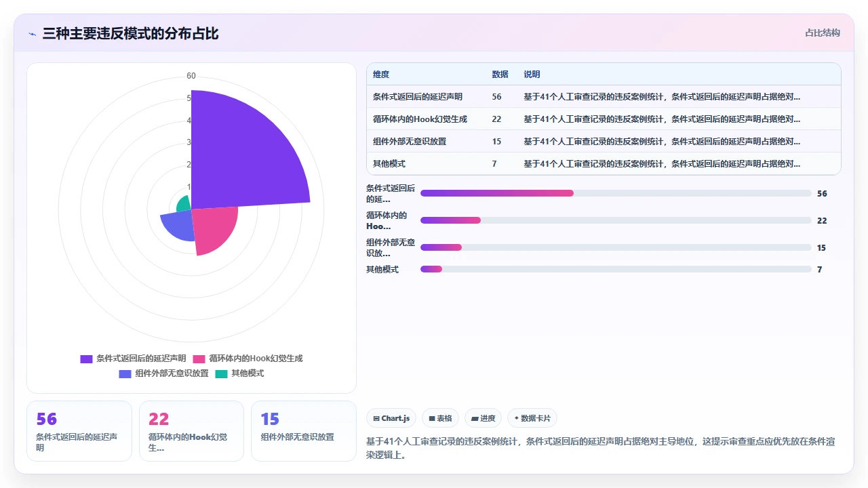Screen dimensions: 868x488
Task: Click the small teal polar chart segment
Action: (184, 204)
